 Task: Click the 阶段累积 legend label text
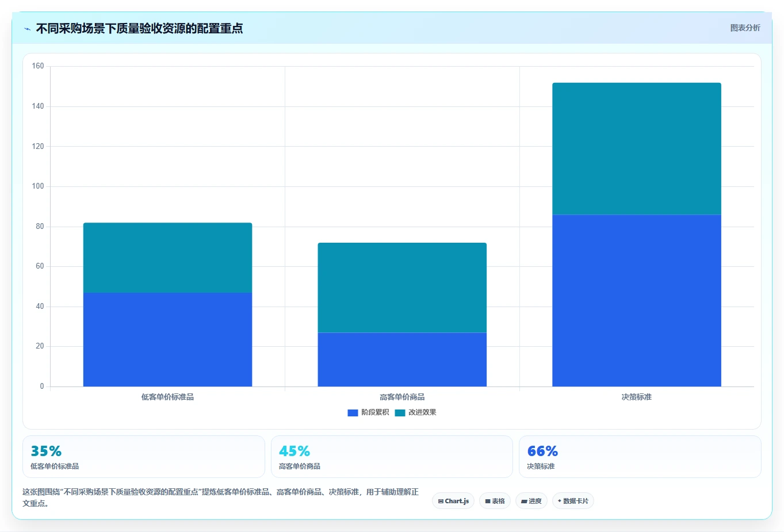(x=375, y=412)
